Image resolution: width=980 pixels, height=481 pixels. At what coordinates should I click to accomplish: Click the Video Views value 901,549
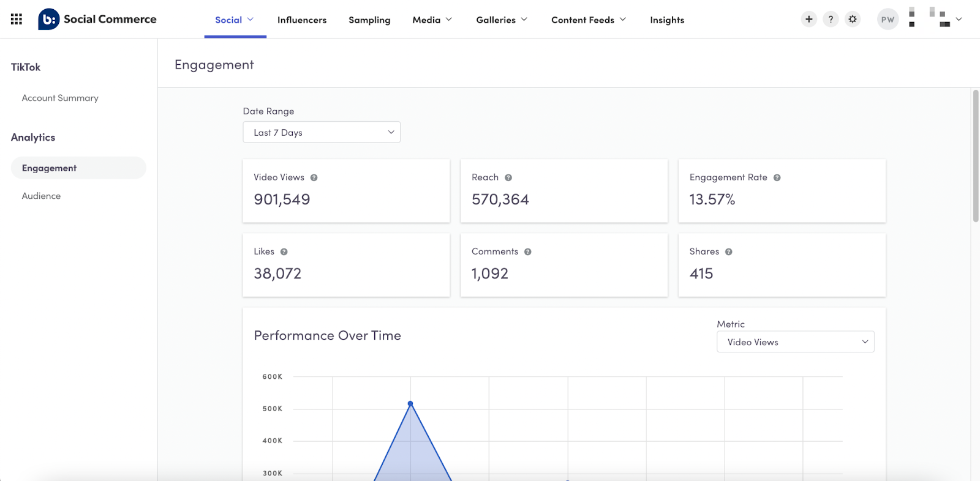282,199
